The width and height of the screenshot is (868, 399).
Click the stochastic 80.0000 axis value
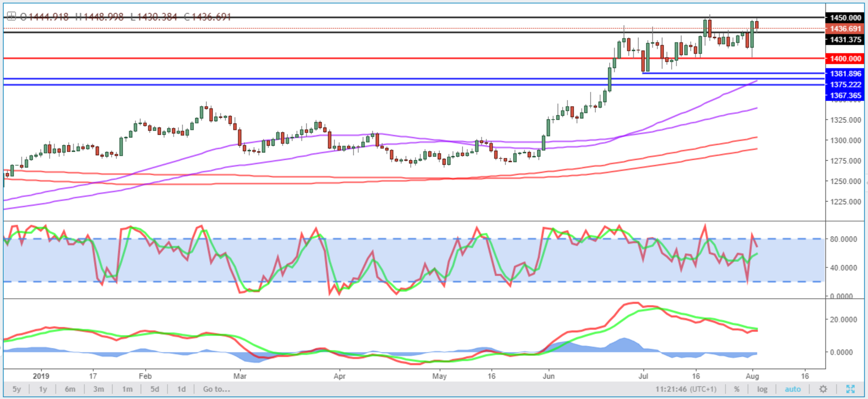click(x=843, y=239)
